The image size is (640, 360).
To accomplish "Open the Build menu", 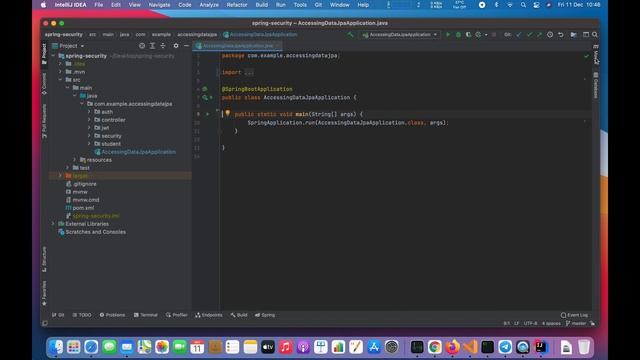I will pyautogui.click(x=262, y=5).
